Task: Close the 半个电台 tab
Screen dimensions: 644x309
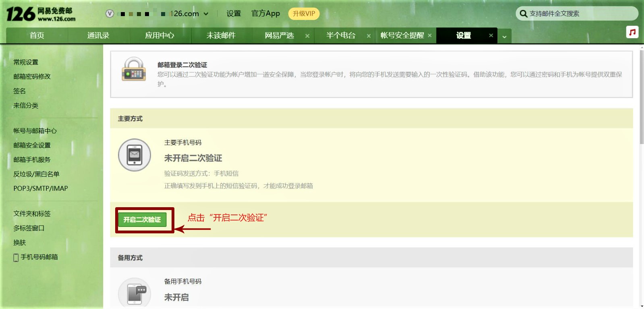Action: tap(369, 36)
